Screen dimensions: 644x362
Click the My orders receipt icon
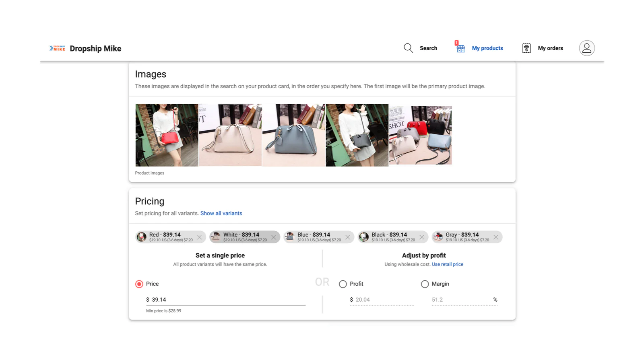526,48
